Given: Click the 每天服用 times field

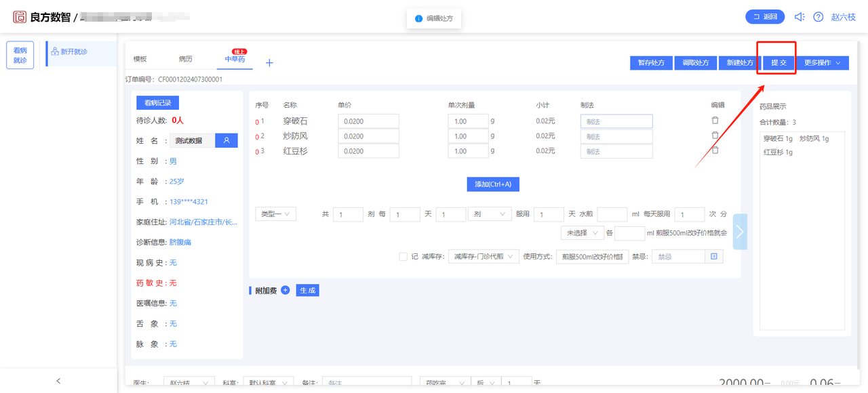Looking at the screenshot, I should point(689,214).
